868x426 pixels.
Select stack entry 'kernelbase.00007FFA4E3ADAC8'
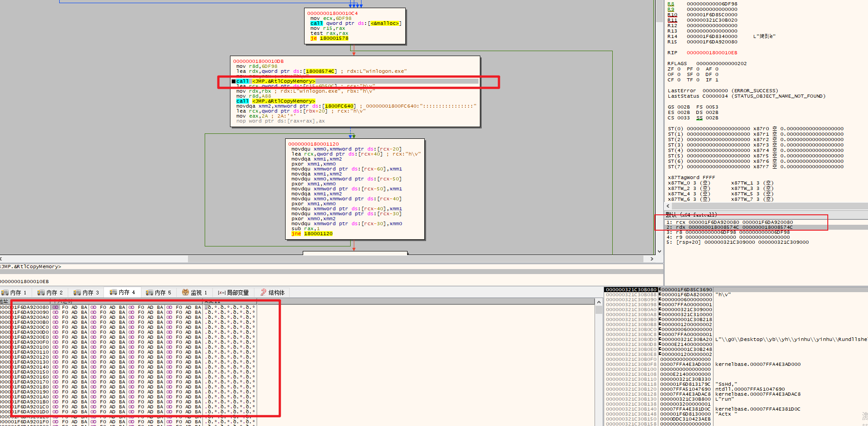758,394
